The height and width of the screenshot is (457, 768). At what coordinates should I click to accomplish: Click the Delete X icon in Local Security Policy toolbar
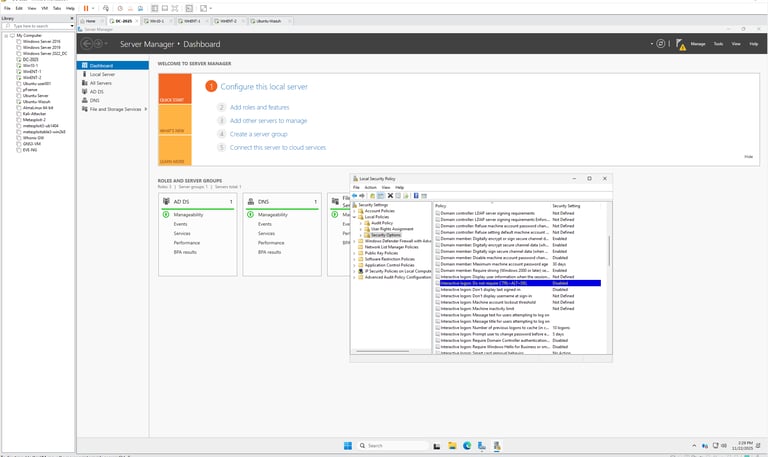point(390,195)
